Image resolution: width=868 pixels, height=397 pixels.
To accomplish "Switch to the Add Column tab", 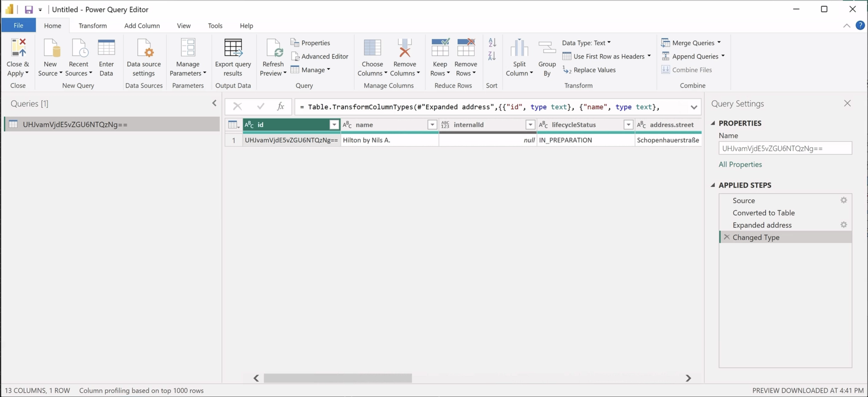I will tap(142, 26).
